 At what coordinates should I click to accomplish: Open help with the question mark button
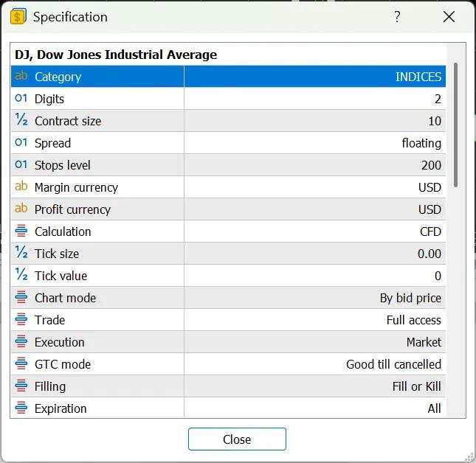click(x=397, y=17)
